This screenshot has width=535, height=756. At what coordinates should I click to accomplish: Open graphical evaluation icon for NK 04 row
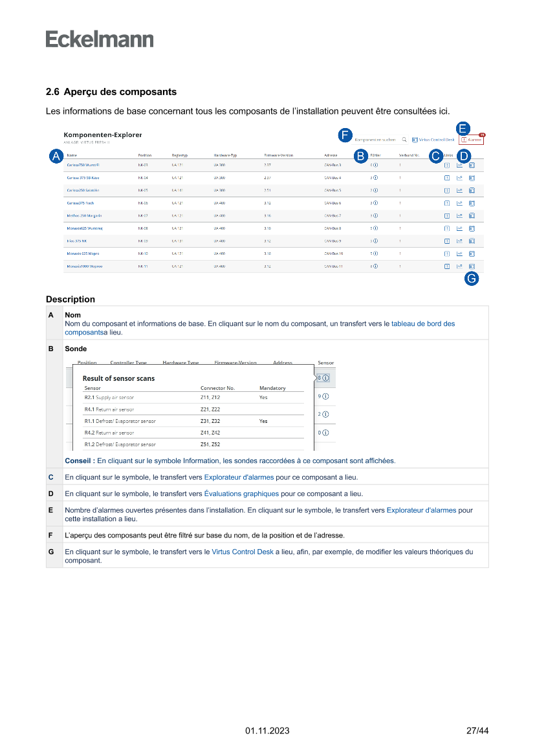[459, 178]
